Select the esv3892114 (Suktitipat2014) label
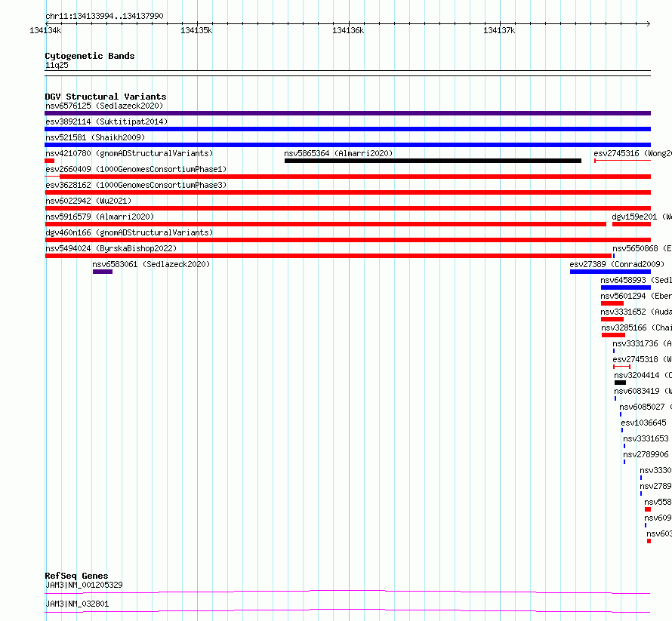Viewport: 672px width, 621px height. point(106,121)
